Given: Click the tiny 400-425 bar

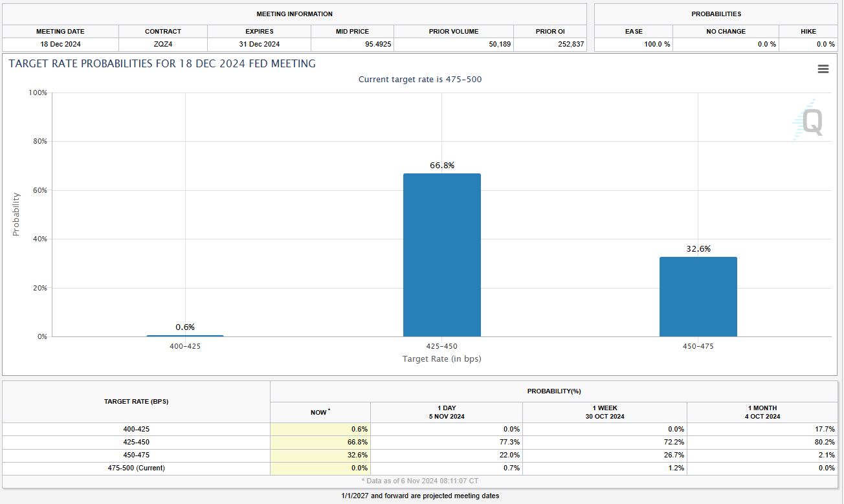Looking at the screenshot, I should (185, 335).
